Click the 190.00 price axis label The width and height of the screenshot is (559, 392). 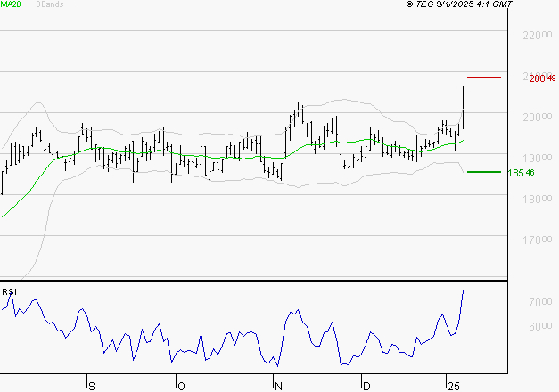538,158
